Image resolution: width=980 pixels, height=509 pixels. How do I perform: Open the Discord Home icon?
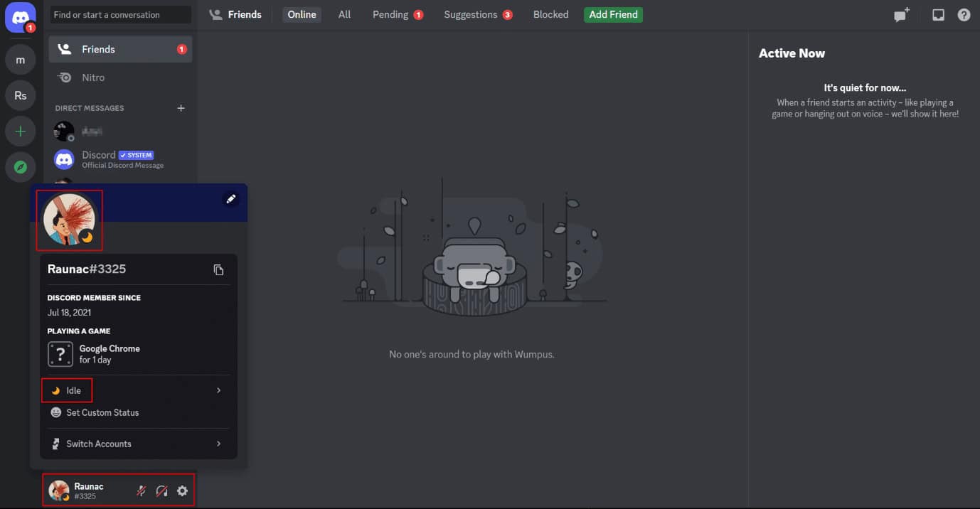pyautogui.click(x=20, y=17)
